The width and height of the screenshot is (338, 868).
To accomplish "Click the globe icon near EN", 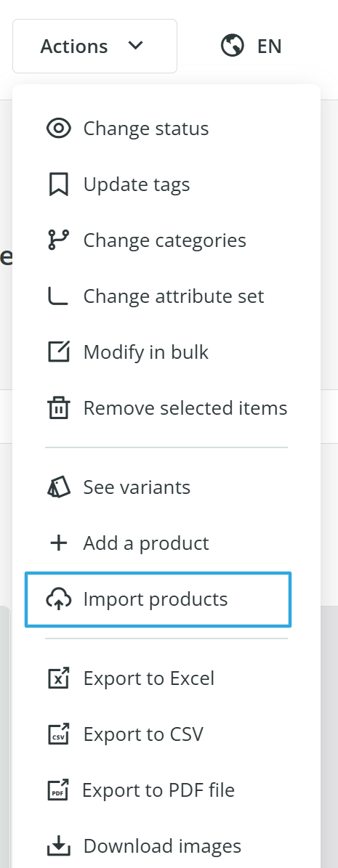I will click(232, 45).
